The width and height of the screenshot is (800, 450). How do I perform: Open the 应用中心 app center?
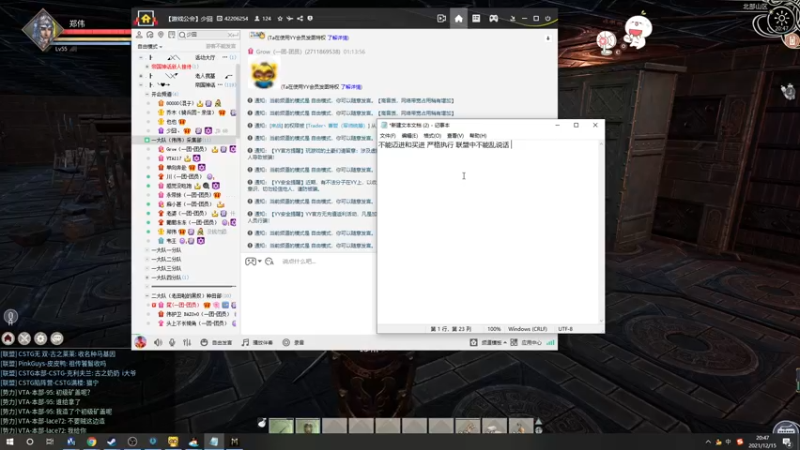click(x=526, y=342)
